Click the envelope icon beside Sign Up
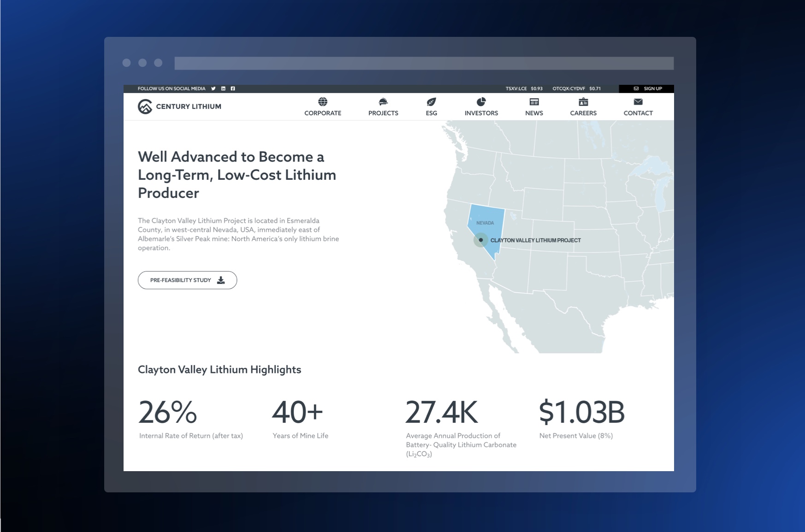 point(636,89)
